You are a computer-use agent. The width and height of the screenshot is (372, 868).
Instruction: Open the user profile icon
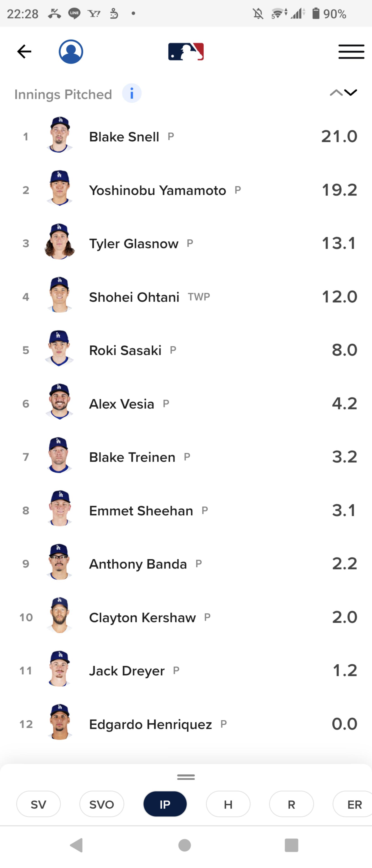pyautogui.click(x=71, y=52)
